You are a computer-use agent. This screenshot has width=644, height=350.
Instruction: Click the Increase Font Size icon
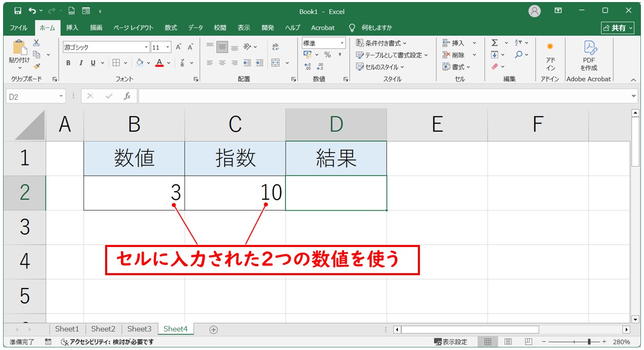[178, 47]
